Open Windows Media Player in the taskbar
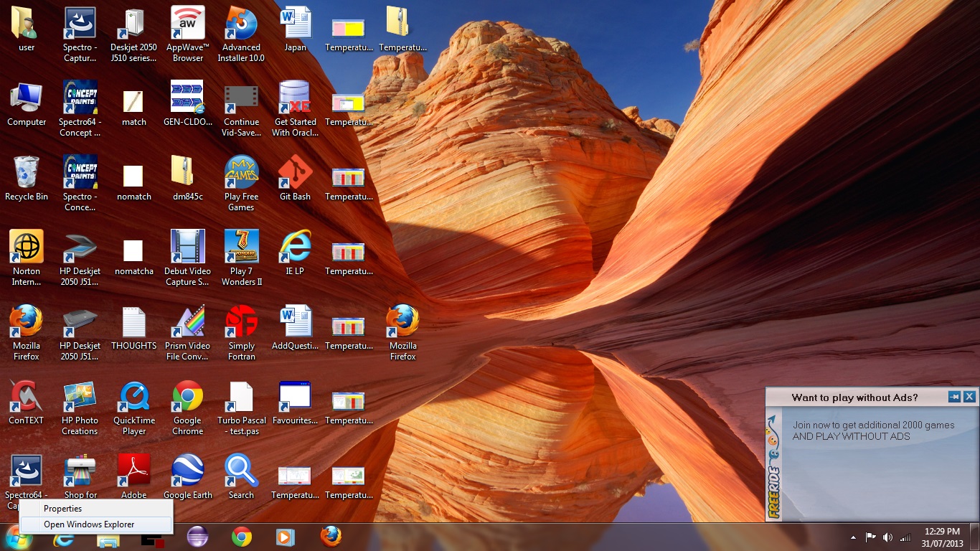Screen dimensions: 980x551 click(x=285, y=537)
